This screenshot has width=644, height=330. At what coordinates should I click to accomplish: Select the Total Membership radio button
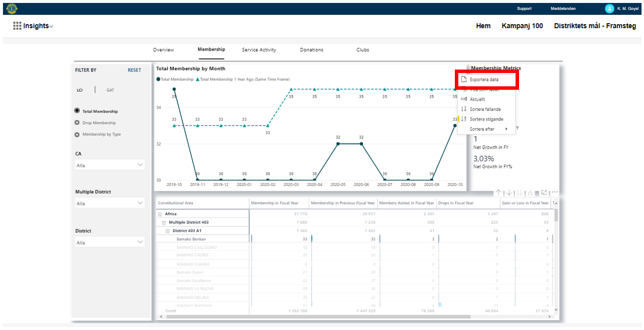point(77,111)
